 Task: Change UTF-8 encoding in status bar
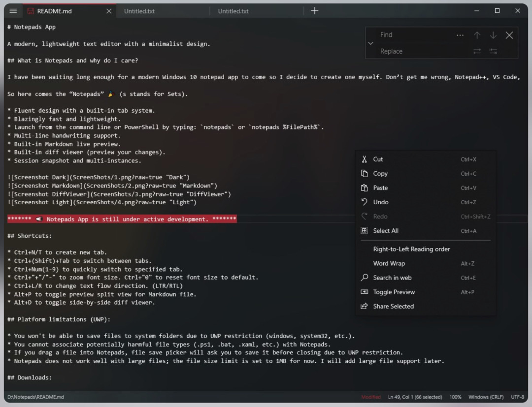point(517,397)
